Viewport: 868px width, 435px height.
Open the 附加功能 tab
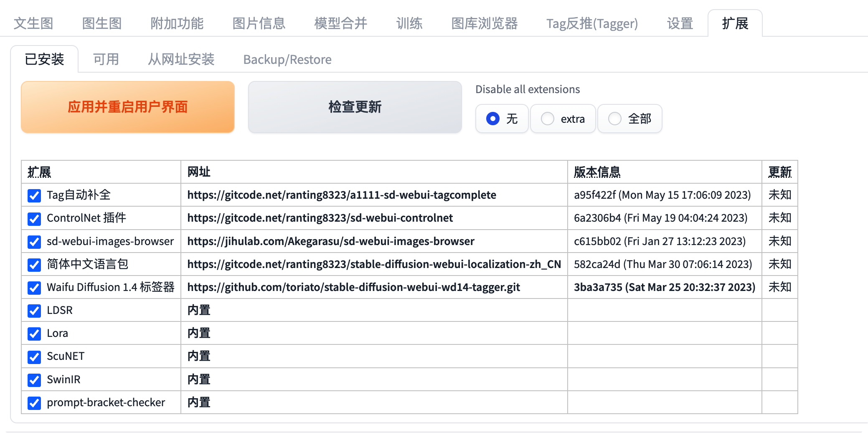[x=177, y=23]
